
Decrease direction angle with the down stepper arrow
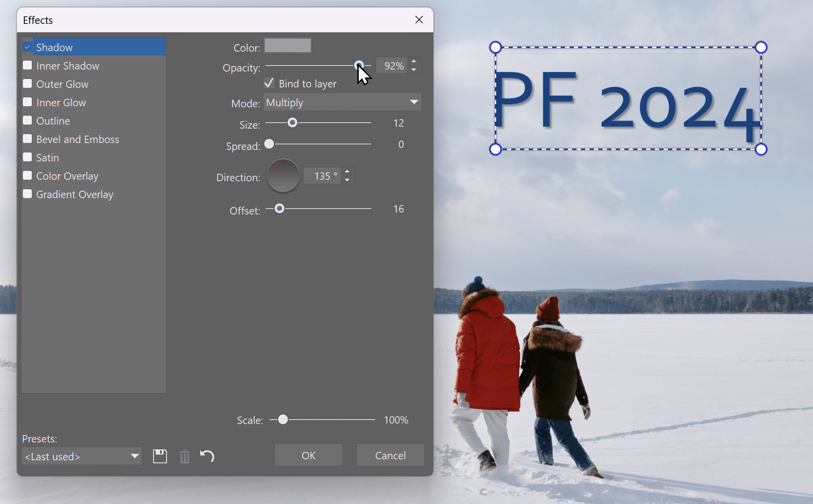coord(347,180)
